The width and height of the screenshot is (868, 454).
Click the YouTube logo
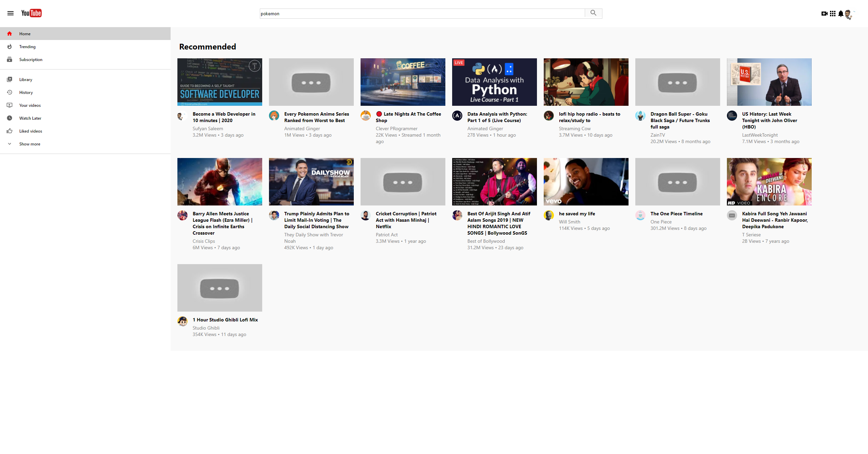pyautogui.click(x=31, y=13)
